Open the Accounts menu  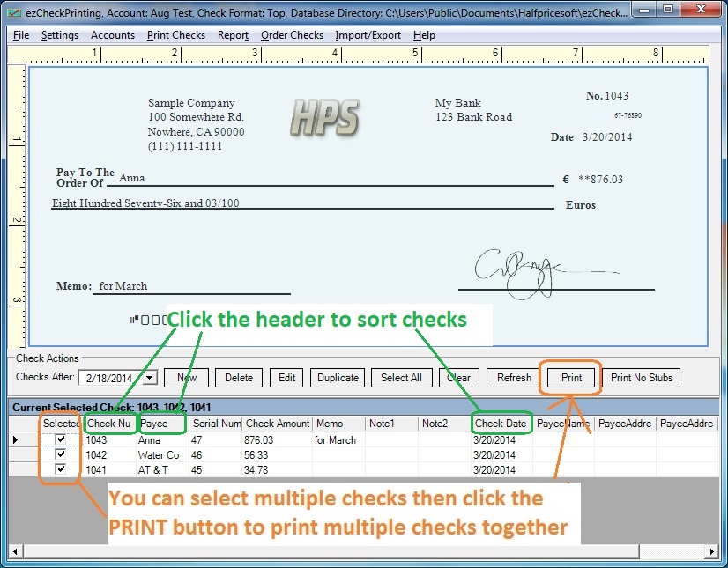(112, 35)
